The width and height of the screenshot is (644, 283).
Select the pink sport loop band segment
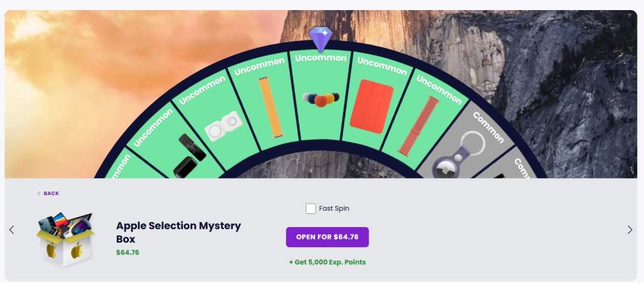click(419, 126)
